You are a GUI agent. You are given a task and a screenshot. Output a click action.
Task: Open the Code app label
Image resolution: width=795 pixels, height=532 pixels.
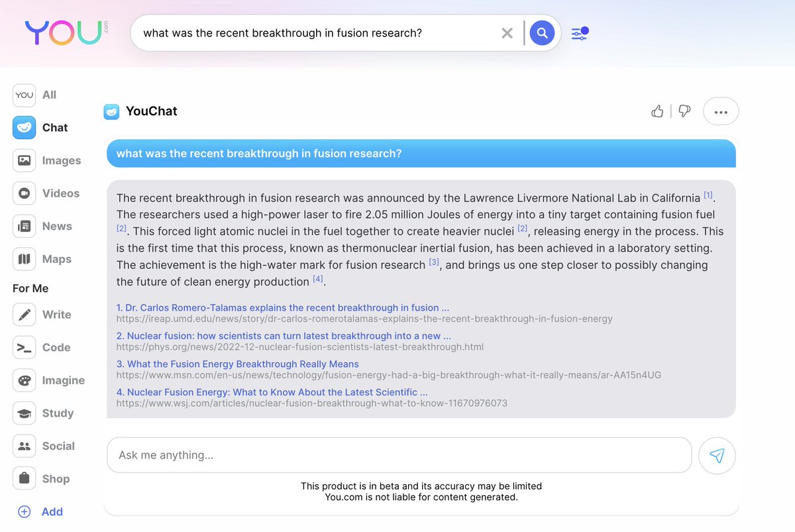click(56, 347)
